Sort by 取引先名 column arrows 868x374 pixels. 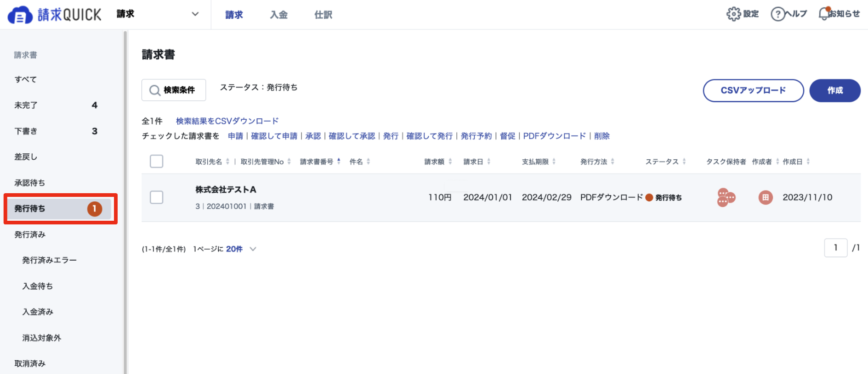coord(227,162)
